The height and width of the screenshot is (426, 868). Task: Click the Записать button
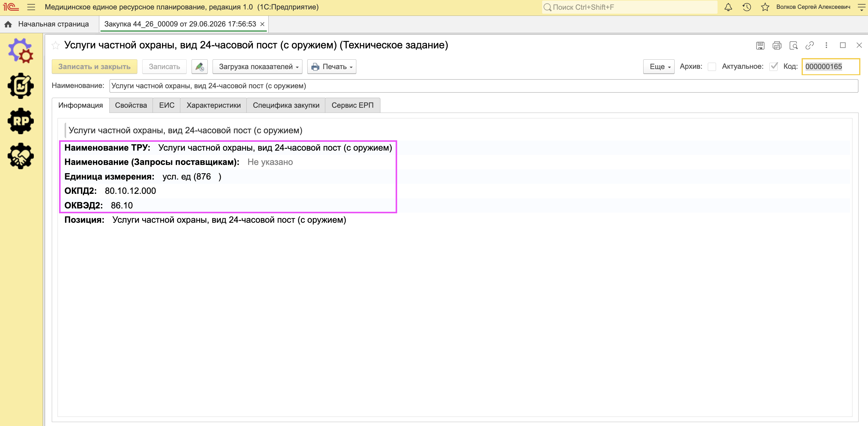click(x=164, y=67)
